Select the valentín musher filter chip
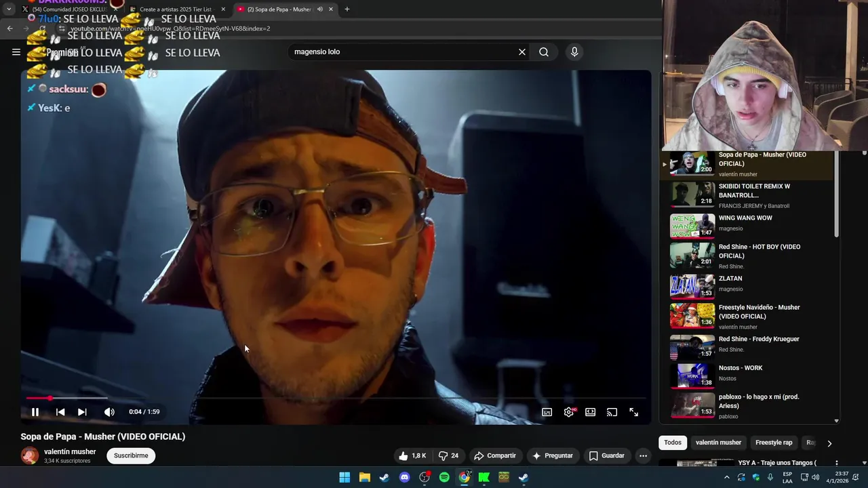868x488 pixels. click(x=718, y=443)
